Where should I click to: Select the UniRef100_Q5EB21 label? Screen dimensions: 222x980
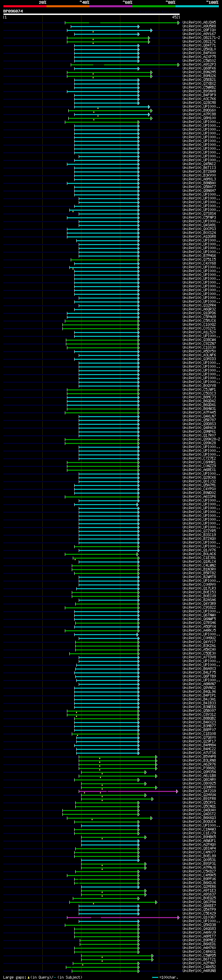click(199, 80)
